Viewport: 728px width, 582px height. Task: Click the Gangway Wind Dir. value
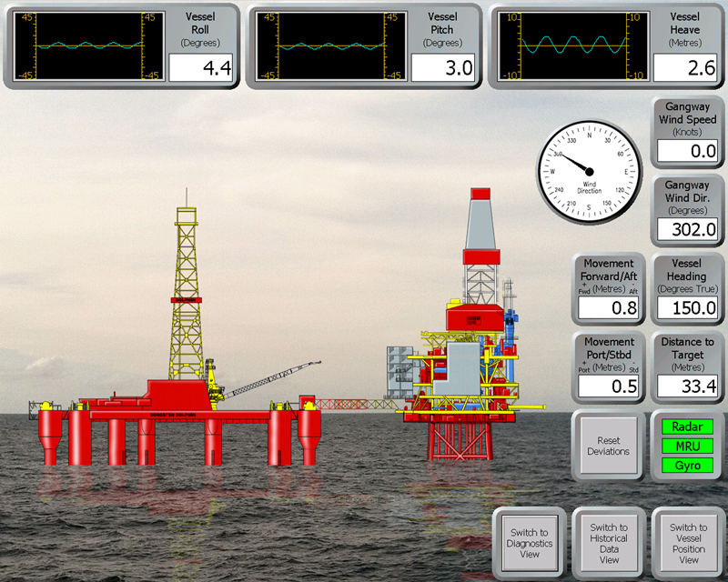[x=687, y=229]
